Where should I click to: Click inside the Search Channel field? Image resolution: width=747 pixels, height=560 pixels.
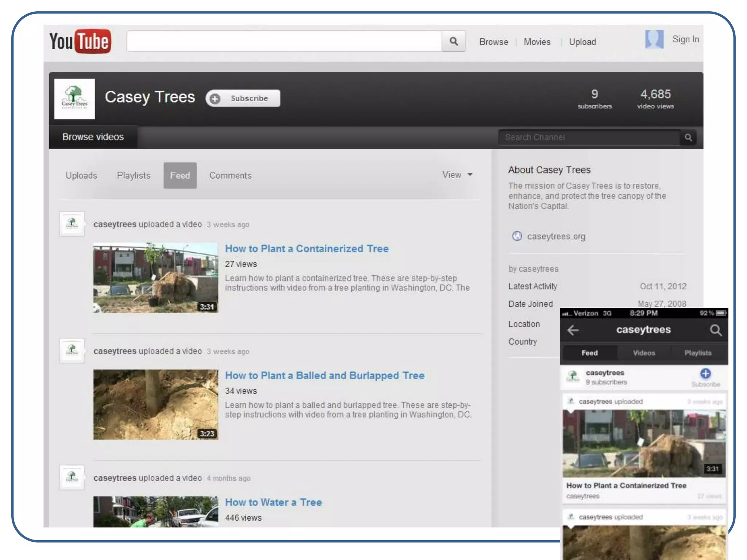click(x=589, y=137)
